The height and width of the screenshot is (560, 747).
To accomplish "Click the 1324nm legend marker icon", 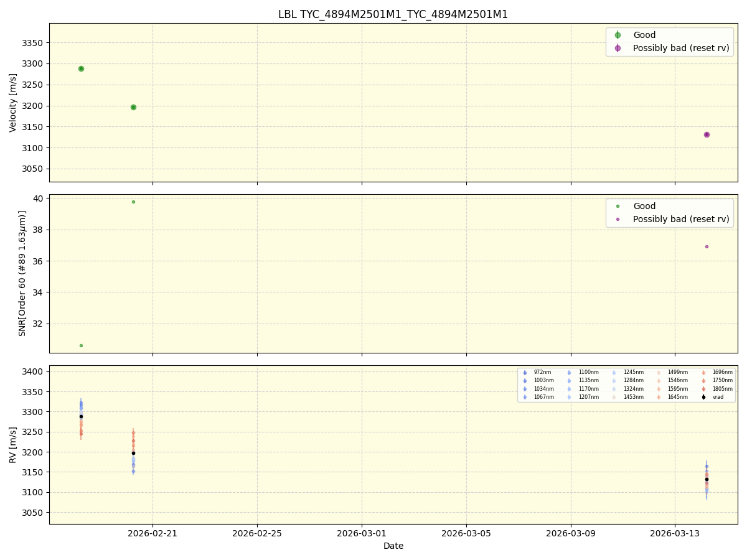I will click(x=614, y=388).
